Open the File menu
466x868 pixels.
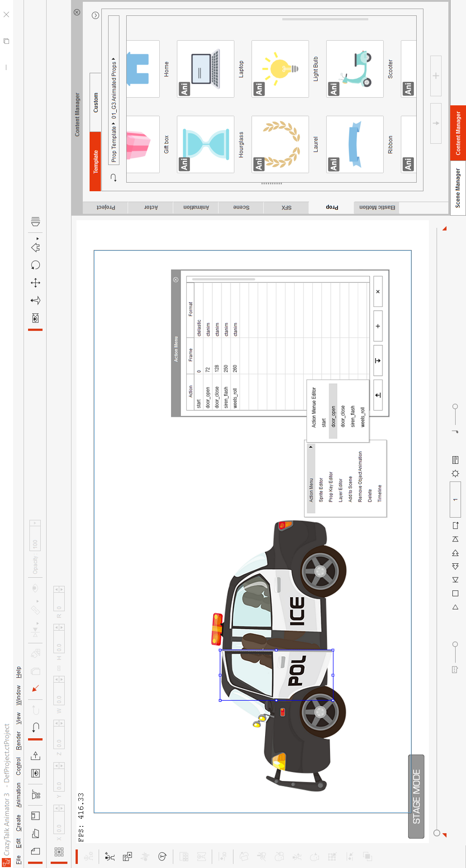[19, 859]
